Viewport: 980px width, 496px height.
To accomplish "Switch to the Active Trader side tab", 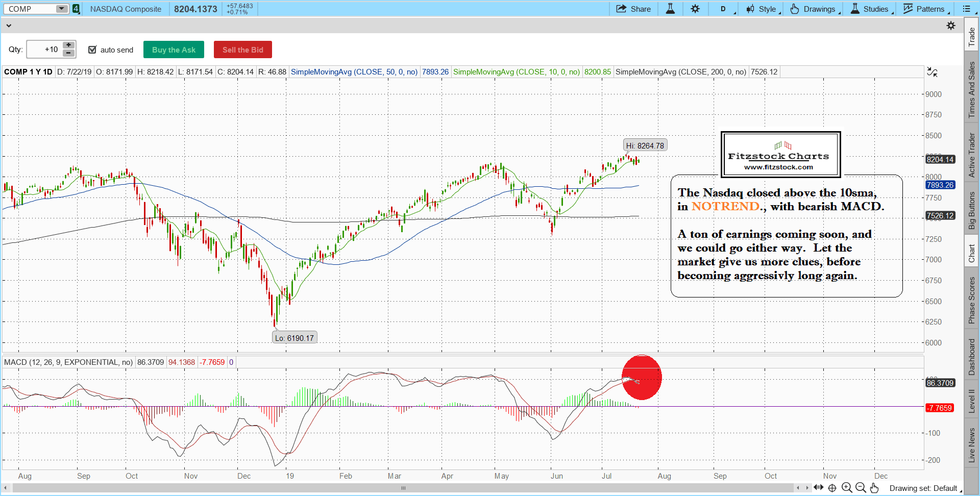I will coord(971,155).
